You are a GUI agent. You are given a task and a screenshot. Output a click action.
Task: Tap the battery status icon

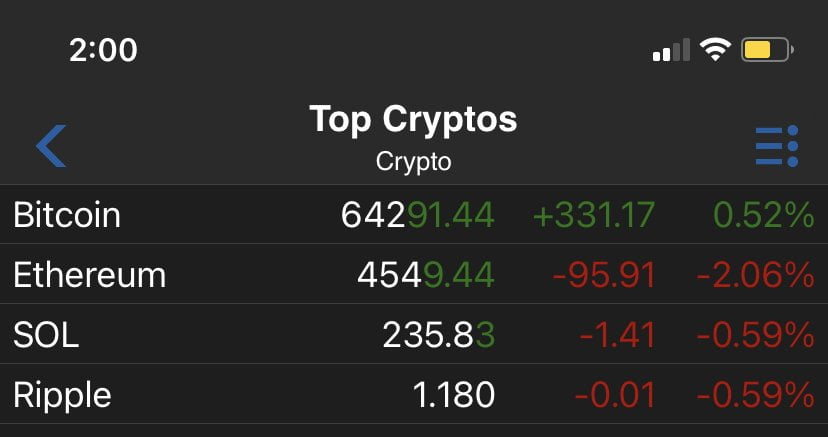[766, 49]
